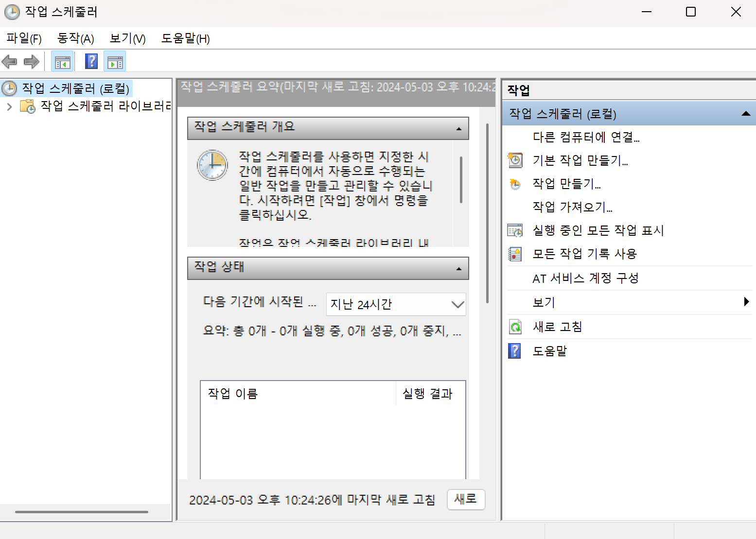756x539 pixels.
Task: Click the center pane vertical scrollbar
Action: (x=488, y=214)
